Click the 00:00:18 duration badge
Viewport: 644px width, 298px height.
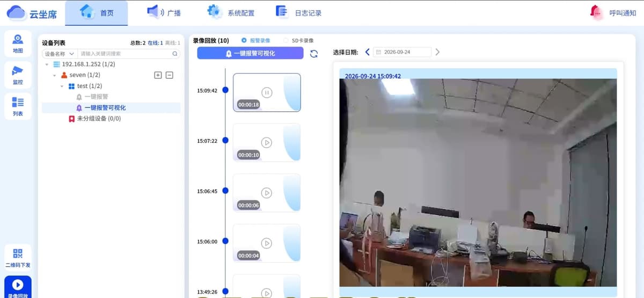[x=248, y=105]
